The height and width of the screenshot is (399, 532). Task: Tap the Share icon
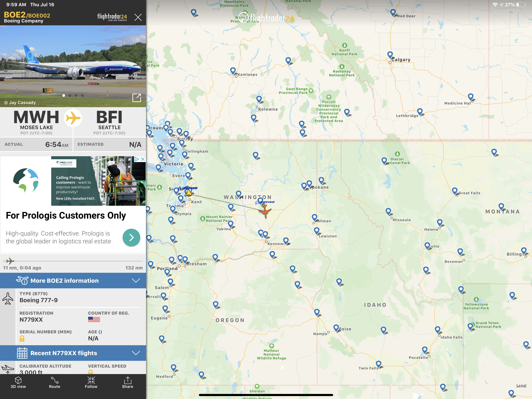pos(128,382)
